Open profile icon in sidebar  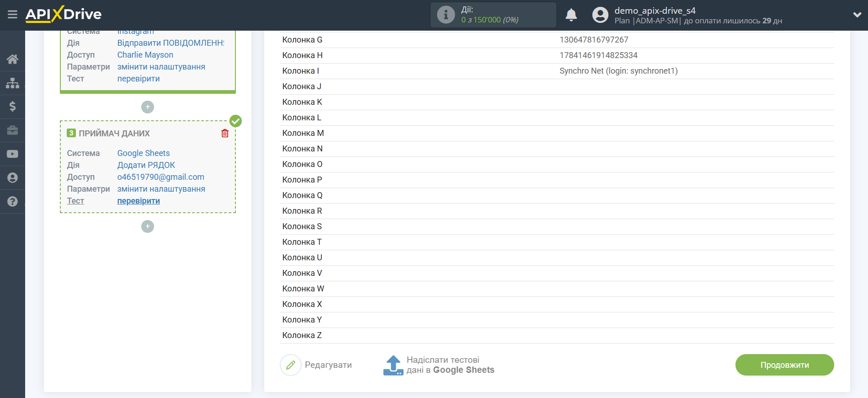[12, 178]
